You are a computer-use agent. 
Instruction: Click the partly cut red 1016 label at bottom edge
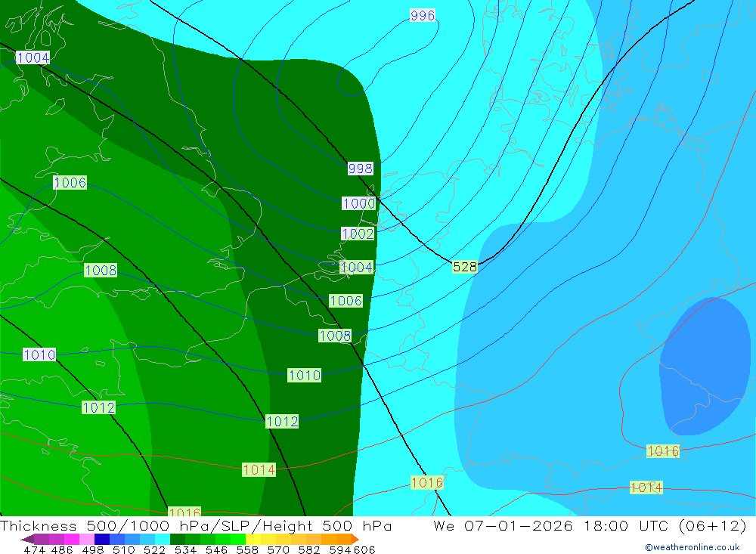coord(184,512)
